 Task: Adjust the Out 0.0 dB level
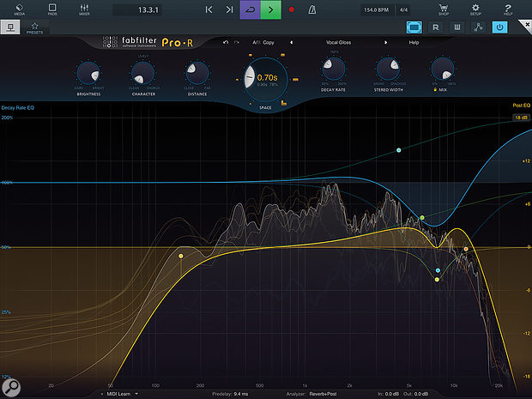[416, 394]
